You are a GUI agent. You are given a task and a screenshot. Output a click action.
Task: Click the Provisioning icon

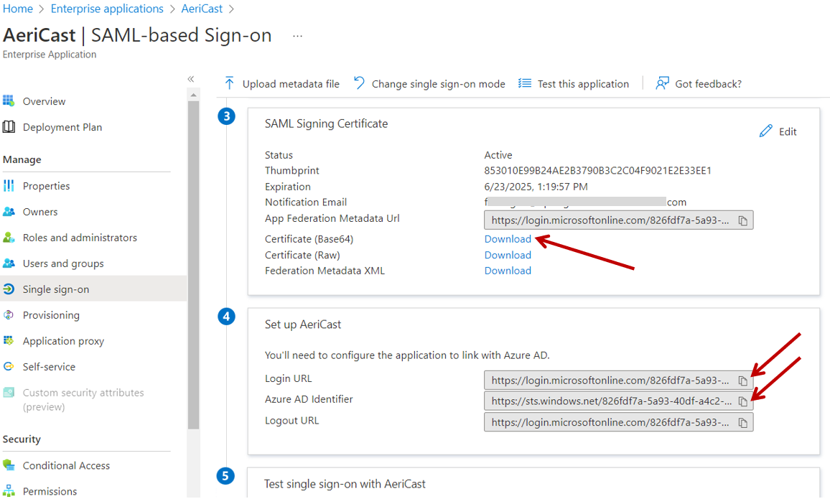(9, 315)
